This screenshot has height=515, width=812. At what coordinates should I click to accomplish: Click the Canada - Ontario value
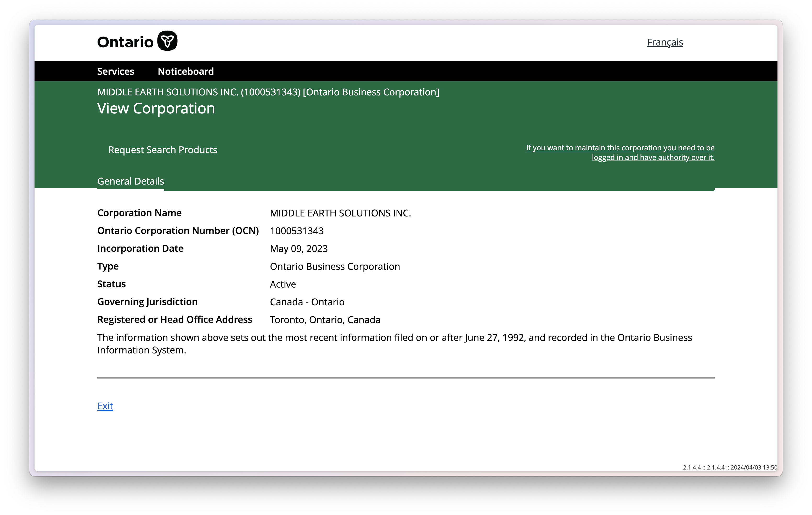307,302
